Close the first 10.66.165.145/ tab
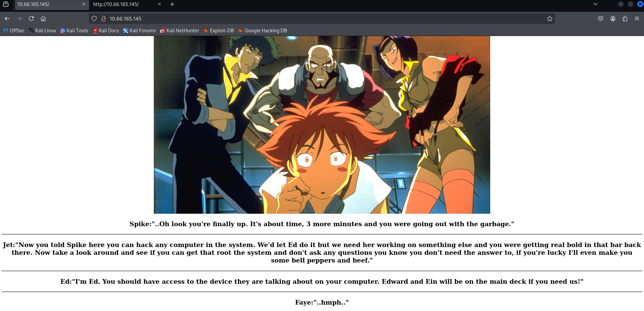 click(84, 4)
